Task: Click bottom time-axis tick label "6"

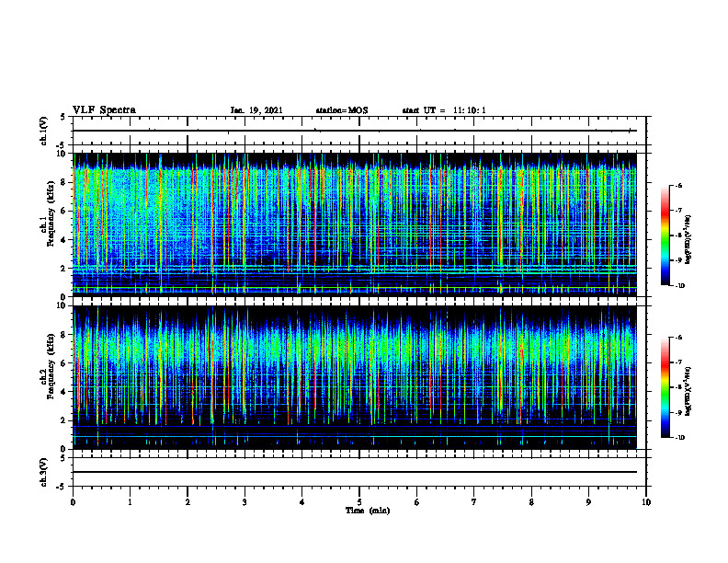Action: tap(416, 502)
